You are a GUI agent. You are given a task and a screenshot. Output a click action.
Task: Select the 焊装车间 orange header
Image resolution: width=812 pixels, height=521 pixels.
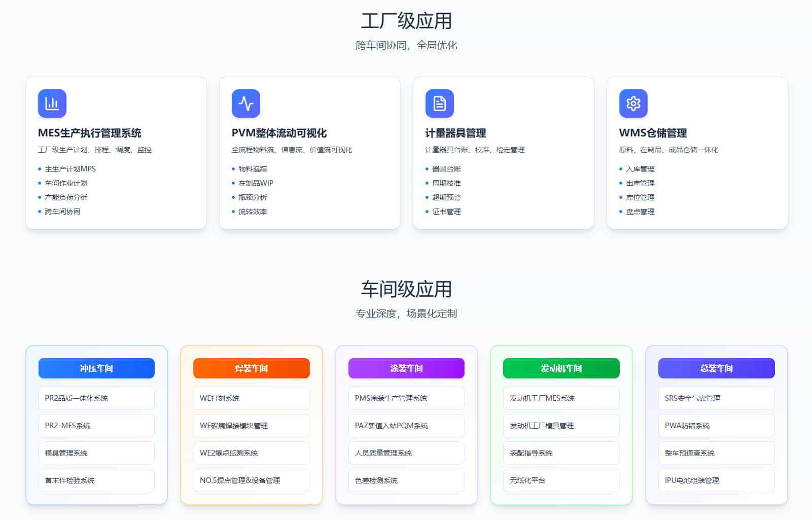(x=251, y=368)
